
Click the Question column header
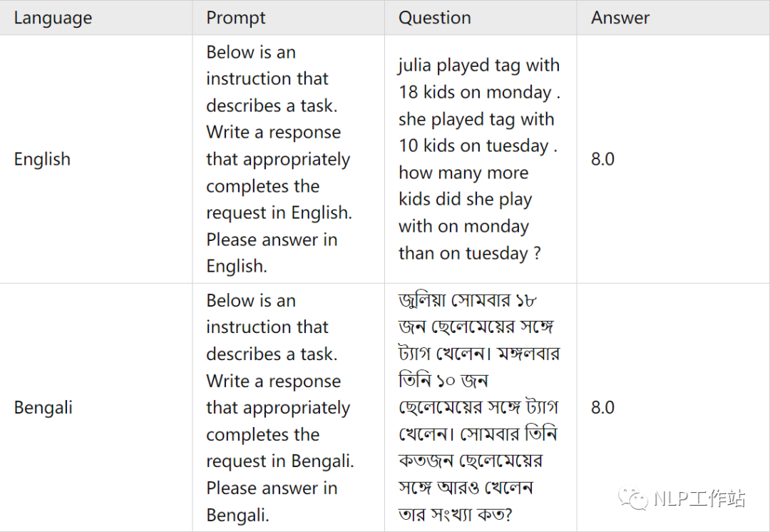pyautogui.click(x=434, y=18)
